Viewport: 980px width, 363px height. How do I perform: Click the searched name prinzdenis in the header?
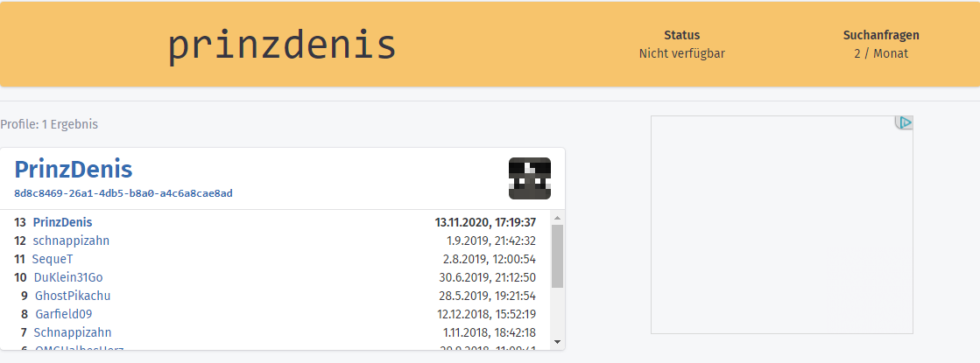point(282,45)
